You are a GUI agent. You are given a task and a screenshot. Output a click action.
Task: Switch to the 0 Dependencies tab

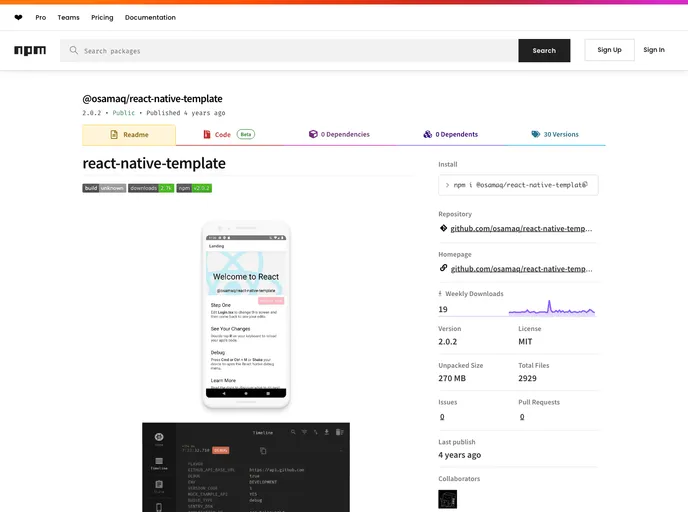click(x=339, y=135)
